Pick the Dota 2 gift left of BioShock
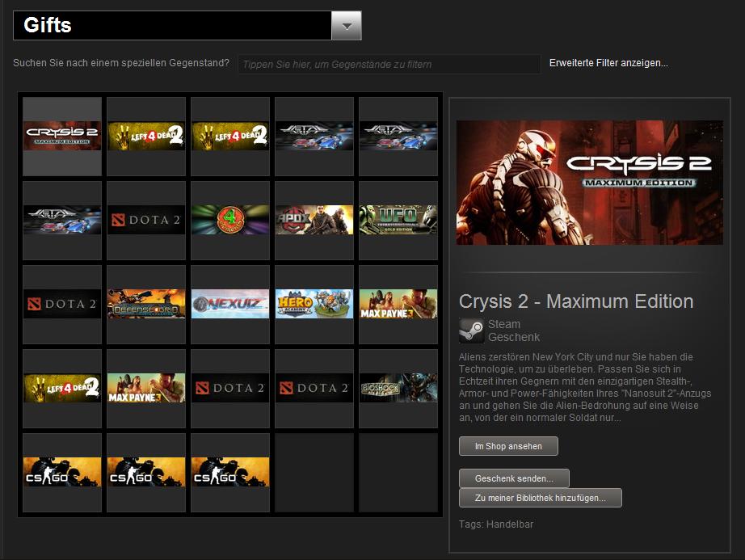This screenshot has width=745, height=560. pyautogui.click(x=314, y=389)
